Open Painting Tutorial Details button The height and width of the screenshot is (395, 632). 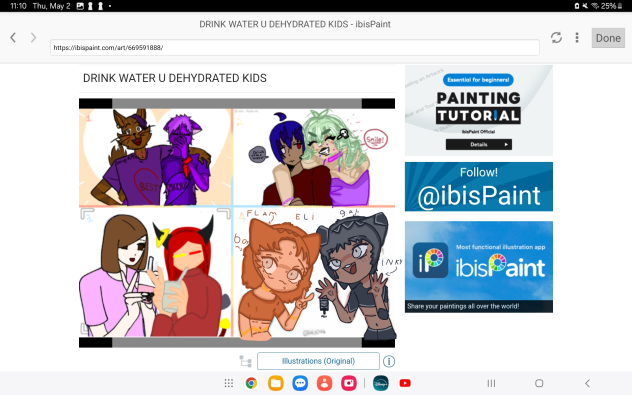[x=479, y=144]
